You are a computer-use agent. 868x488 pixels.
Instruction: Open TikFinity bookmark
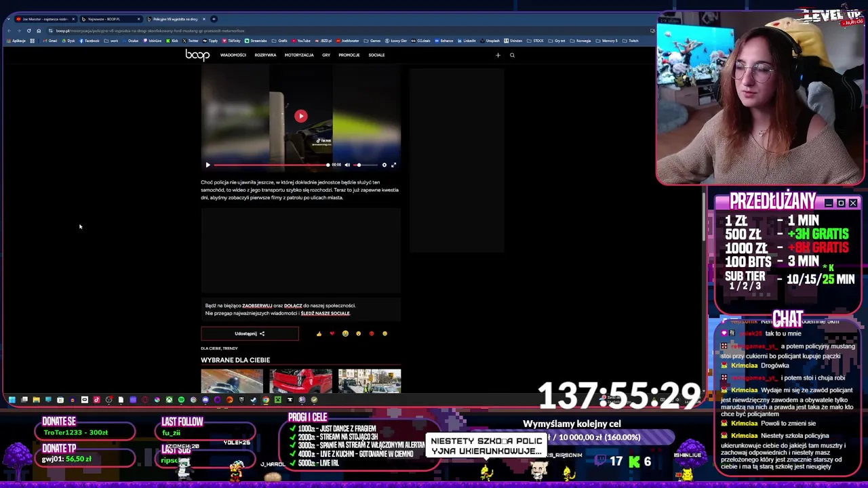click(x=231, y=41)
